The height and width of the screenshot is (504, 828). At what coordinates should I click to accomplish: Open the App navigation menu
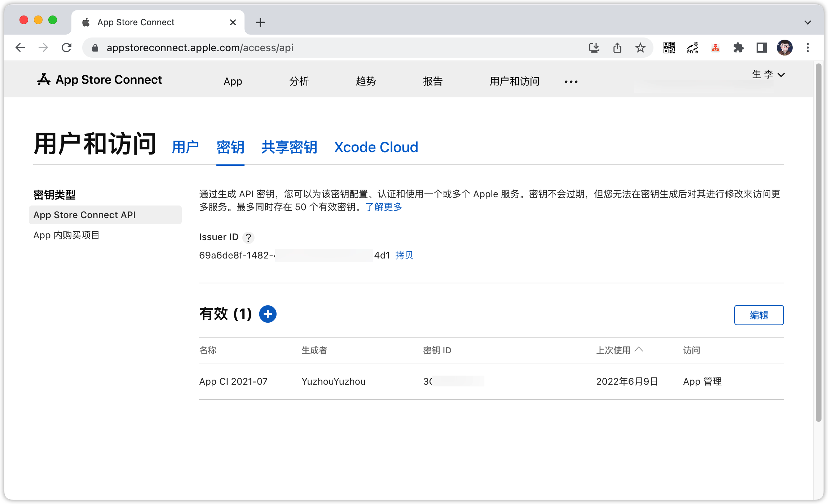click(x=233, y=81)
